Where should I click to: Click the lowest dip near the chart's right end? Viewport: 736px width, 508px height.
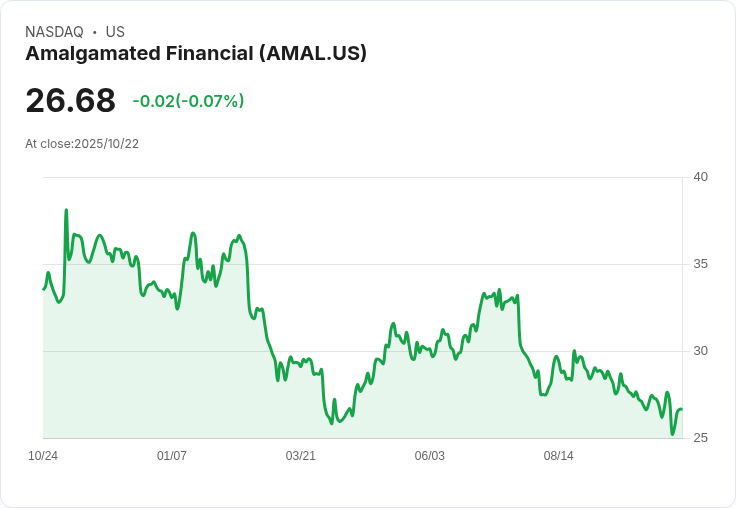[673, 434]
